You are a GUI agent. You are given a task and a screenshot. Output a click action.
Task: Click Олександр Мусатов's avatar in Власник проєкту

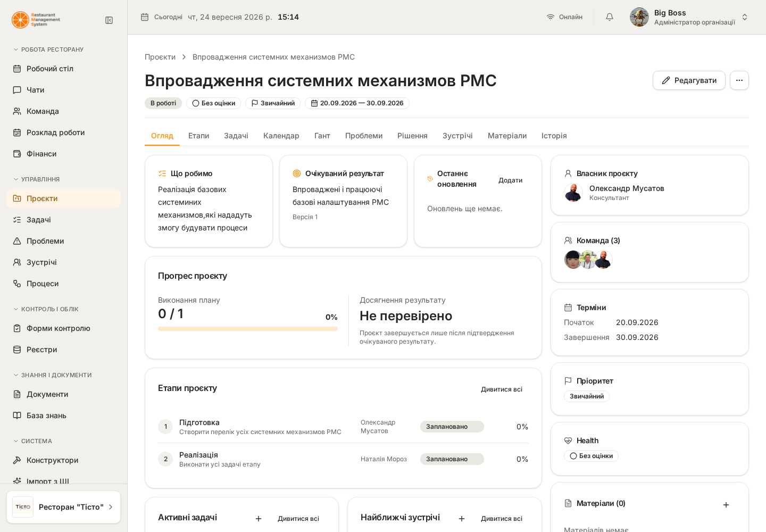coord(573,193)
